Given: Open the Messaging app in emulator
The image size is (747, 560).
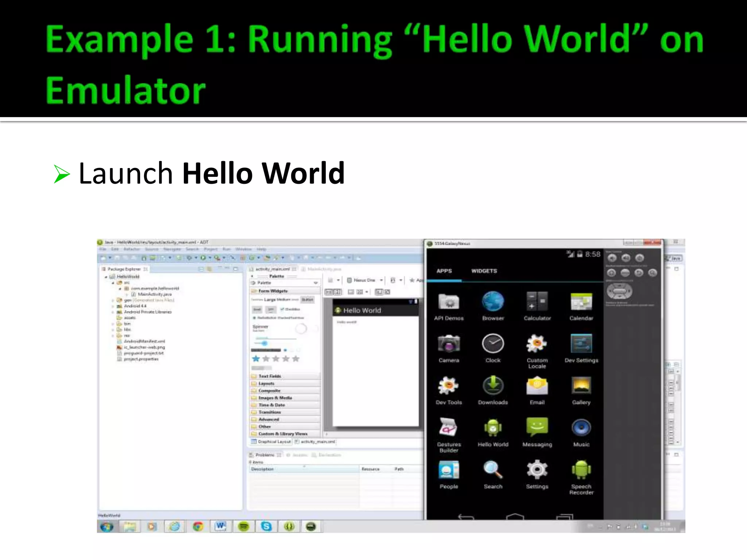Looking at the screenshot, I should tap(537, 432).
